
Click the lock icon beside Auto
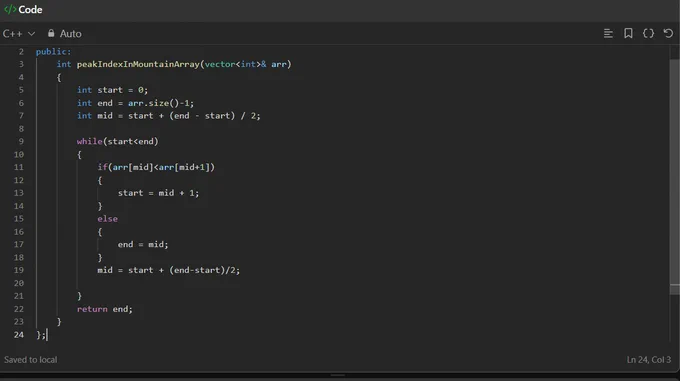(x=51, y=33)
